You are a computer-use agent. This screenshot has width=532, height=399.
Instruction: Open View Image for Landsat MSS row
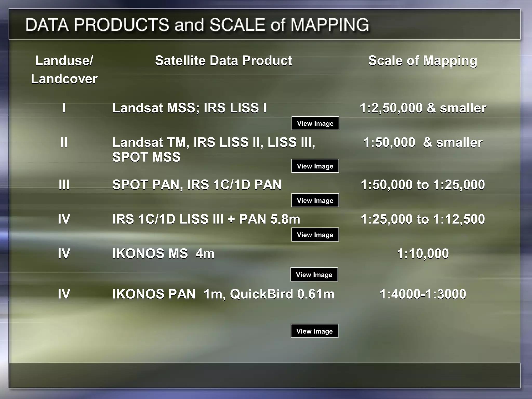(315, 123)
